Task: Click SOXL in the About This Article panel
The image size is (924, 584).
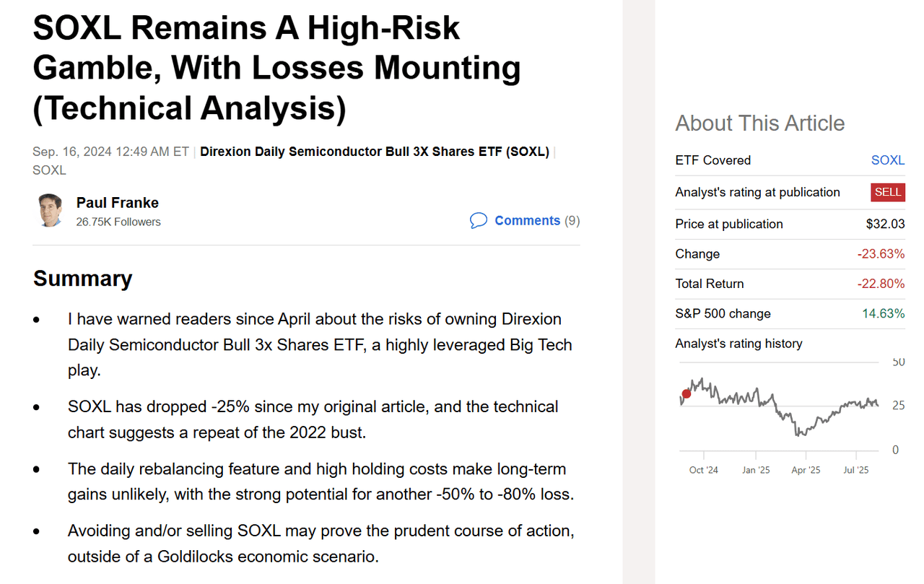Action: [888, 160]
